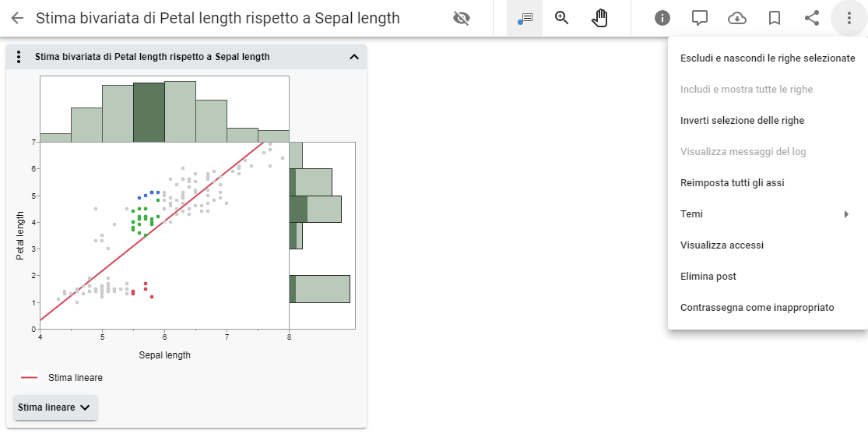Close the top-right three-dot menu
This screenshot has height=434, width=868.
click(849, 18)
